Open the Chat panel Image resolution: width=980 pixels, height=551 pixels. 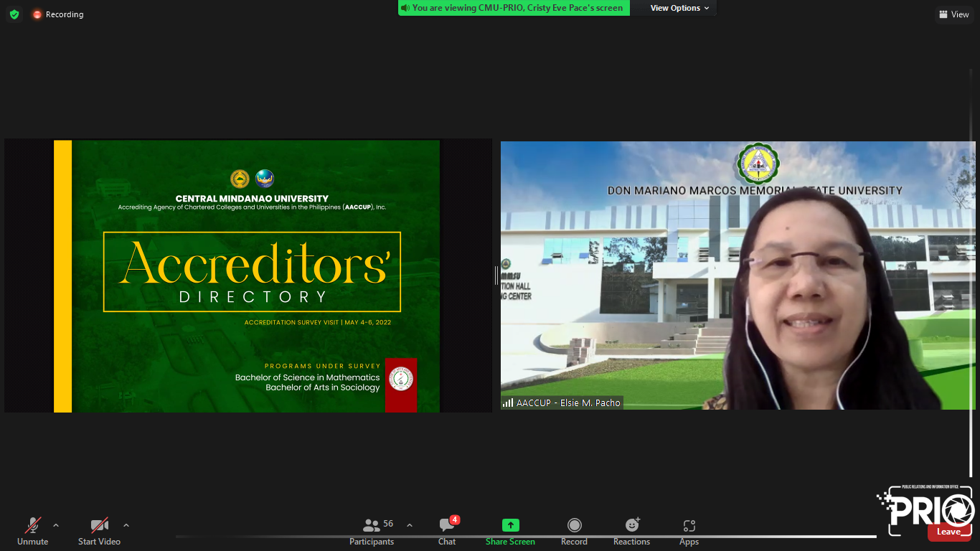tap(447, 532)
